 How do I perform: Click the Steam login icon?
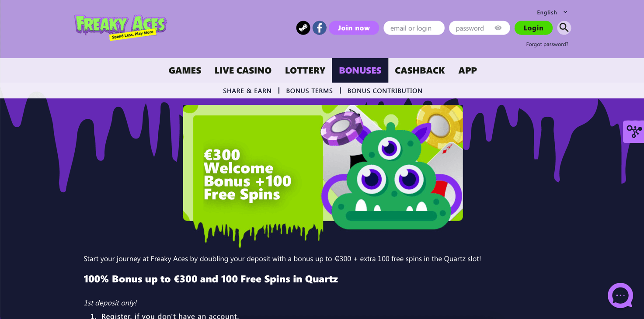(x=303, y=28)
